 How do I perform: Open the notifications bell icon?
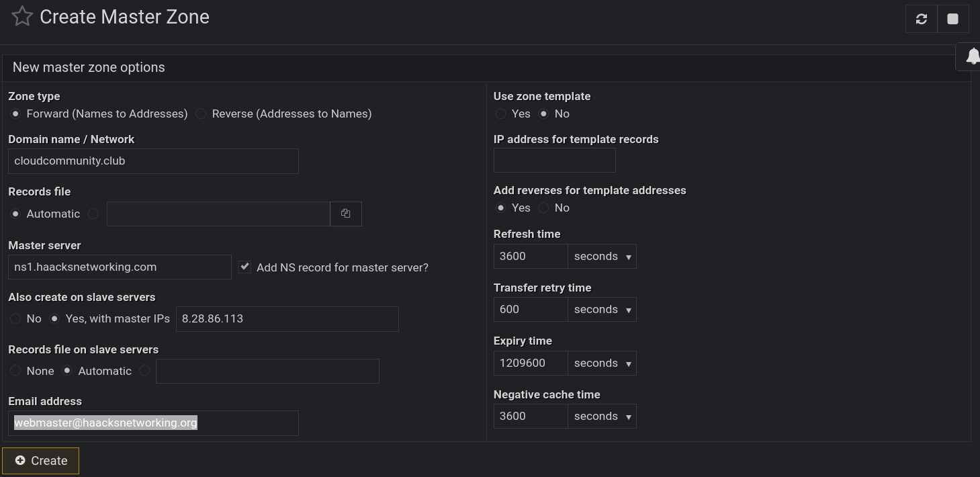click(972, 56)
